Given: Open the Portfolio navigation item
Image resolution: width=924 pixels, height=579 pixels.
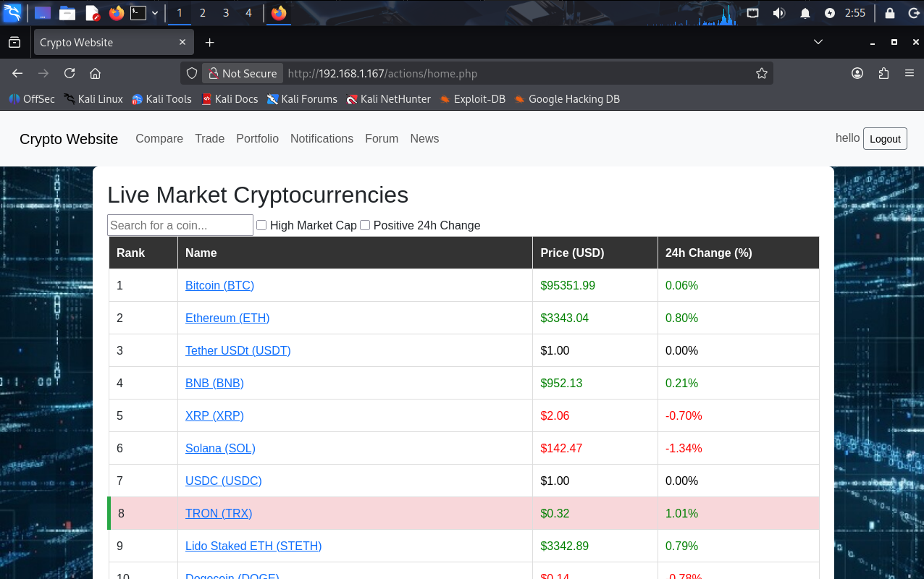Looking at the screenshot, I should 257,138.
